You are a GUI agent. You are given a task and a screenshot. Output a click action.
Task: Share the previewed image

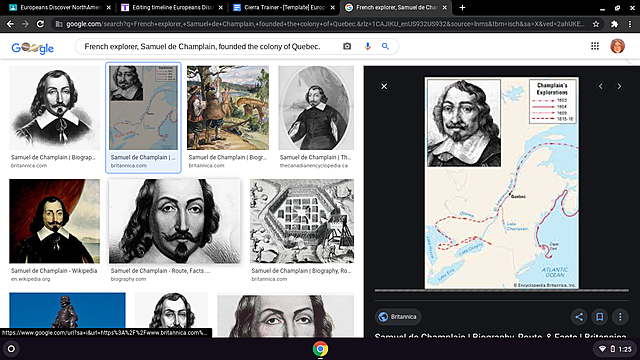(x=579, y=317)
